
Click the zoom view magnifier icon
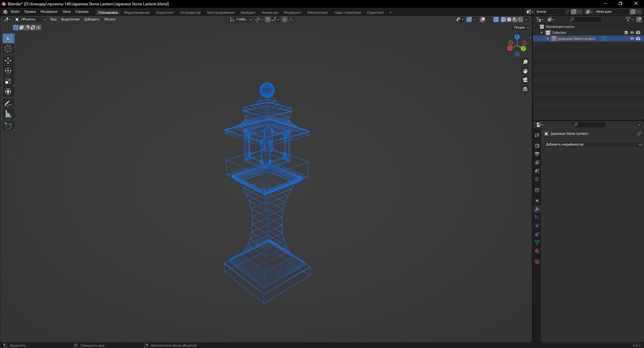(x=525, y=62)
